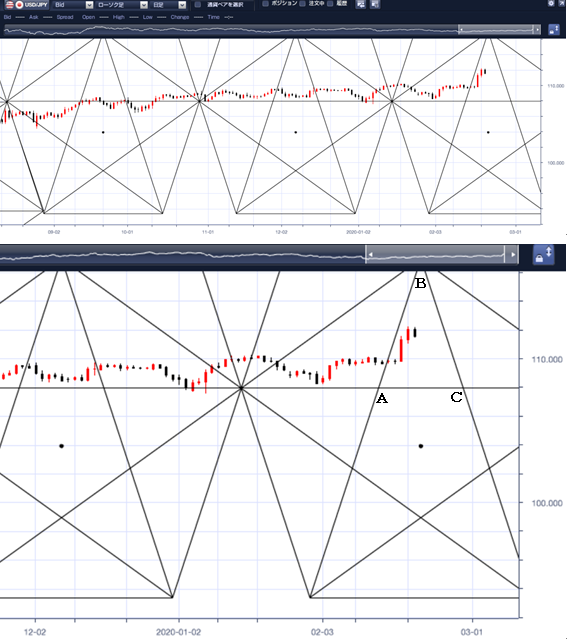Click the Spread label in the quote bar
Viewport: 567px width, 643px height.
65,17
